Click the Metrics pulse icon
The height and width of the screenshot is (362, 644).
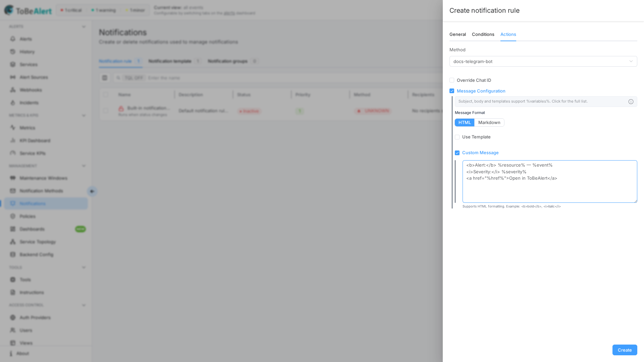pyautogui.click(x=13, y=128)
